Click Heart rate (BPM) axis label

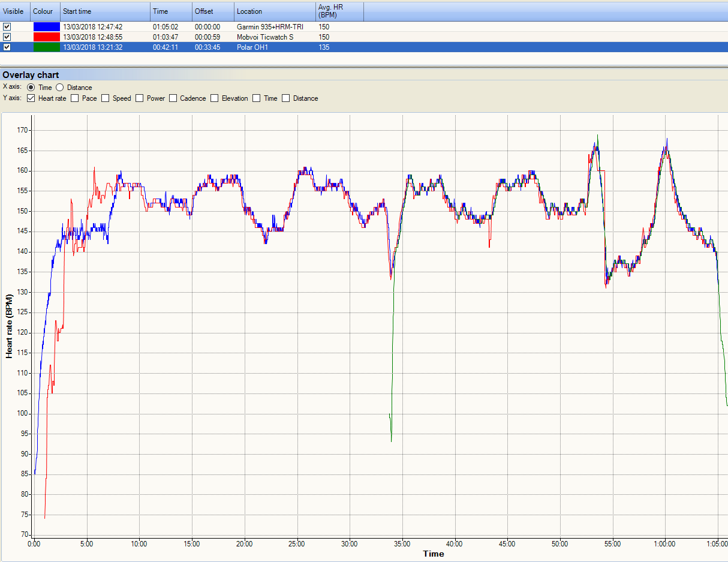[9, 326]
